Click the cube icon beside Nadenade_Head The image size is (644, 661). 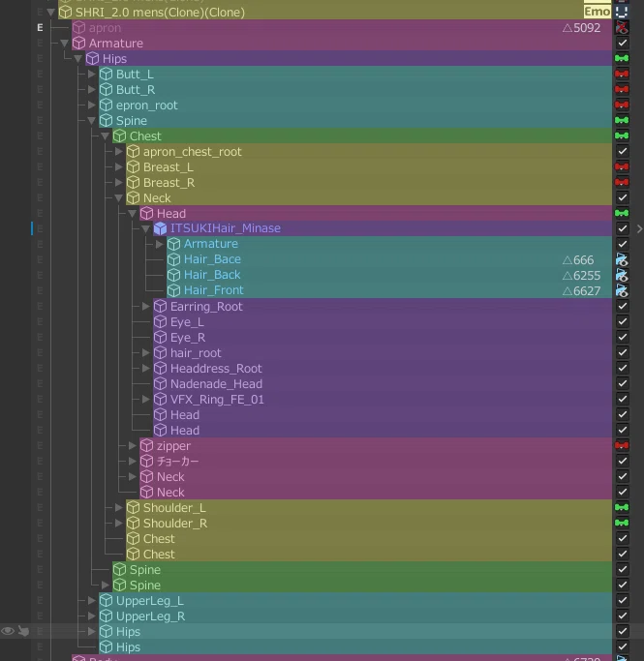[160, 383]
